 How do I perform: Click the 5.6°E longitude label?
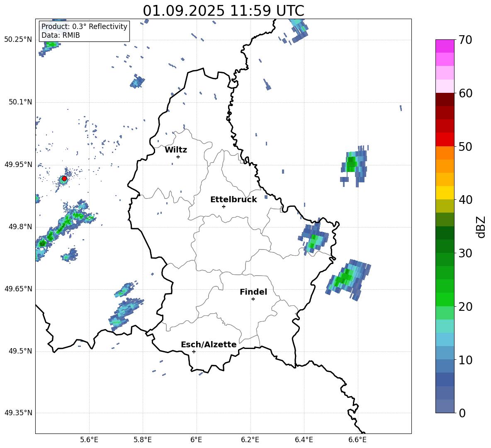pos(89,440)
